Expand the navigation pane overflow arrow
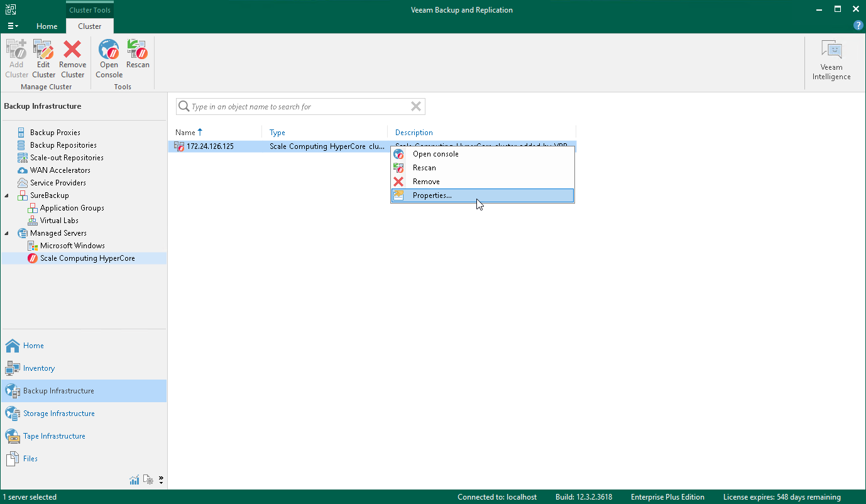The image size is (866, 504). (161, 480)
